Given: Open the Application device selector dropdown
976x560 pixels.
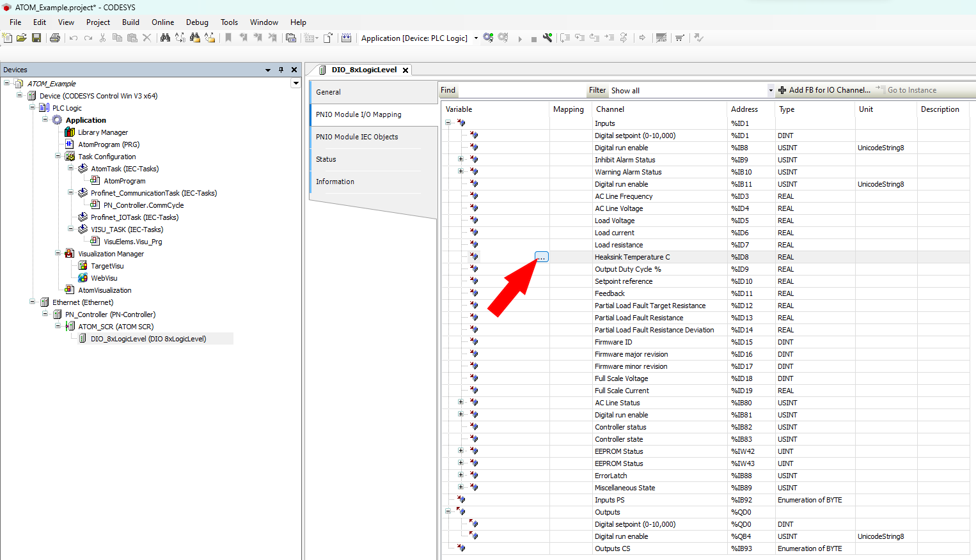Looking at the screenshot, I should [476, 38].
